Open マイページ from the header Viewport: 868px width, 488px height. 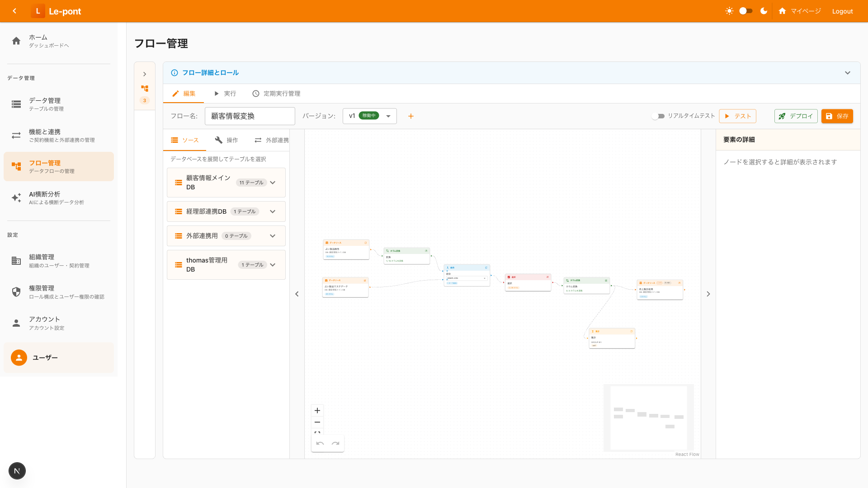coord(800,11)
